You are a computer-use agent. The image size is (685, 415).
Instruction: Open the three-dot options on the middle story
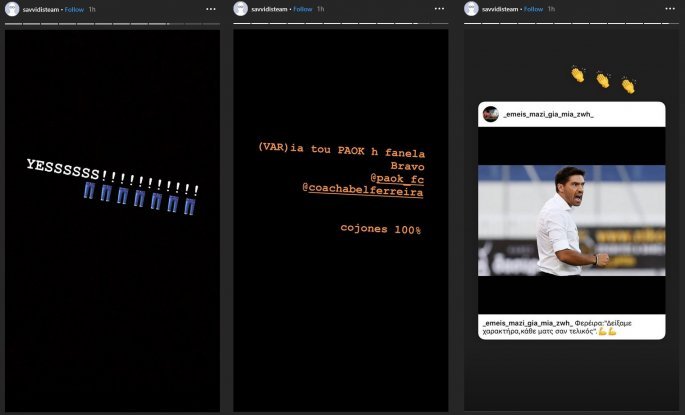439,9
